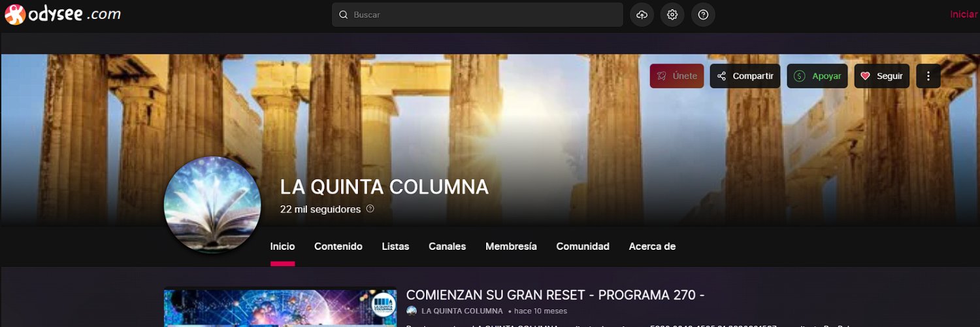Click the magnifier icon in search bar
Screen dimensions: 980x327
(x=344, y=14)
